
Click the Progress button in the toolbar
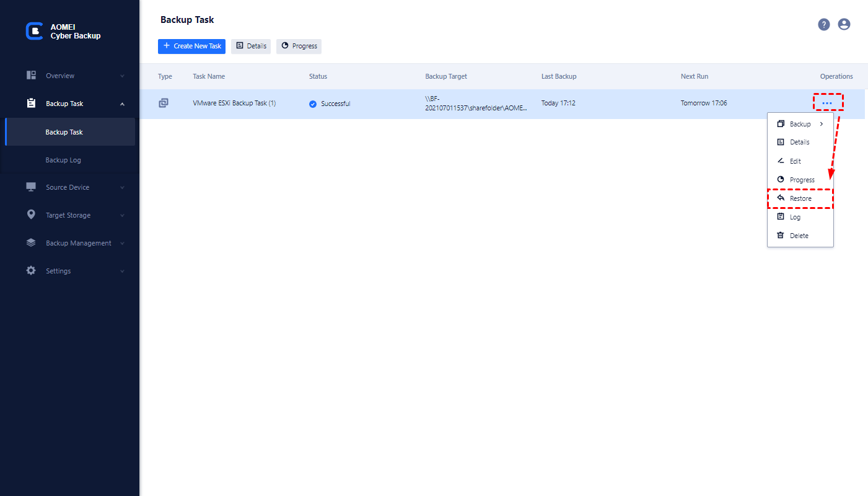(299, 46)
